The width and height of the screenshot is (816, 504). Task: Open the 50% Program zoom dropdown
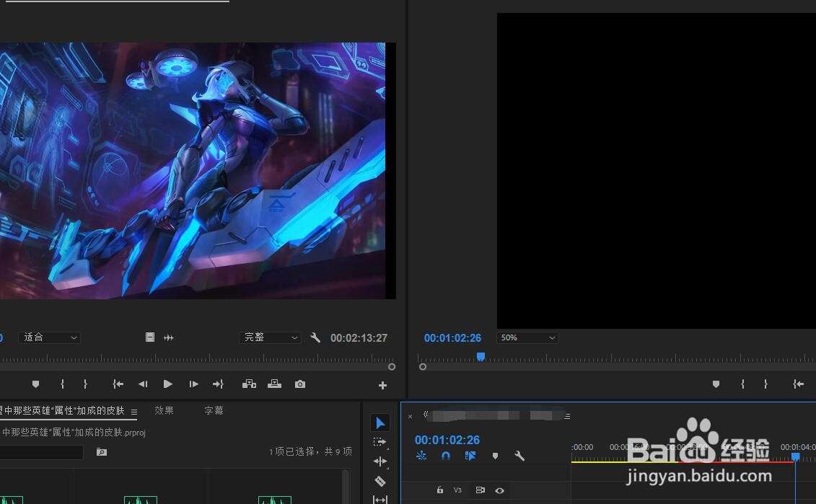[527, 337]
